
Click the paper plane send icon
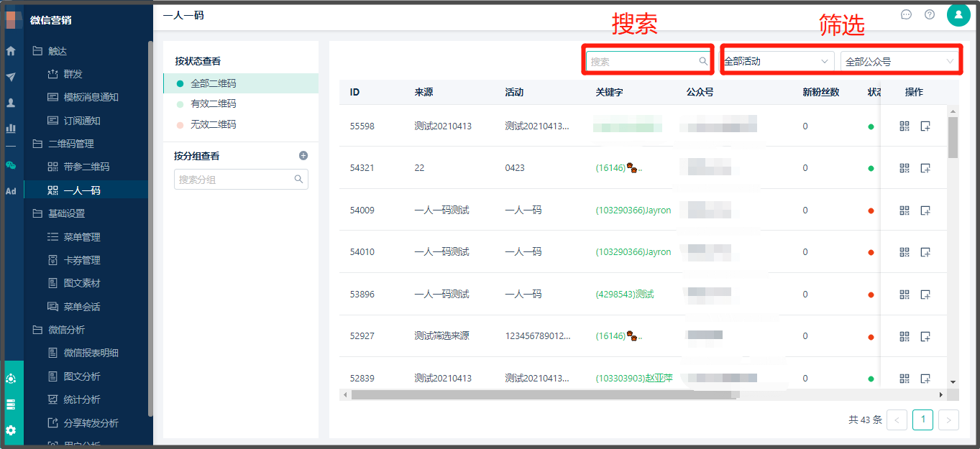(x=11, y=77)
